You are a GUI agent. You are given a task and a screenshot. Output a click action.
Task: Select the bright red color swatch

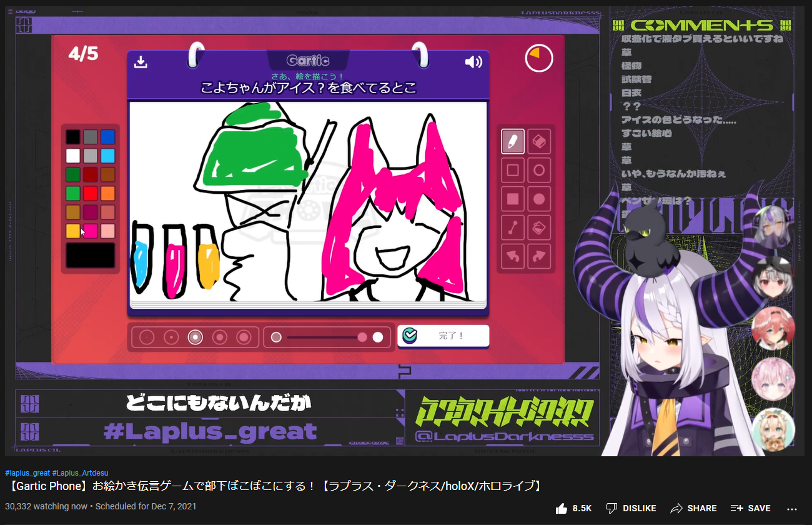pos(91,193)
